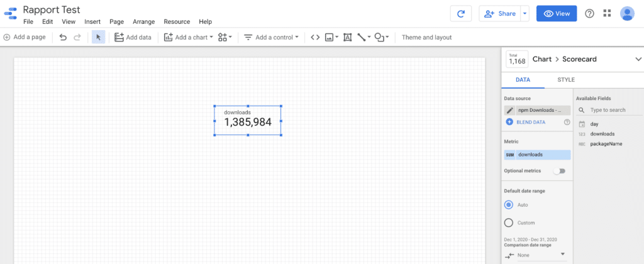Screen dimensions: 644x264
Task: Insert URL embed with code icon
Action: pyautogui.click(x=315, y=37)
